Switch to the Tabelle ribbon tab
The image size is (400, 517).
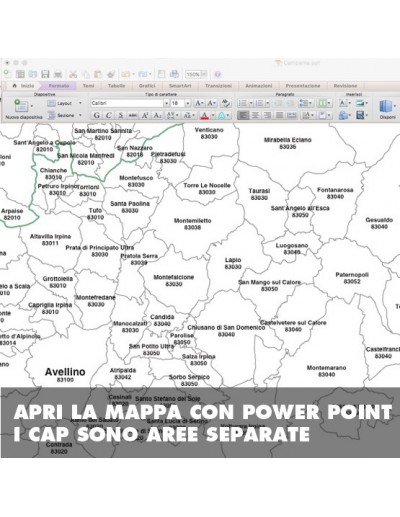pyautogui.click(x=116, y=86)
